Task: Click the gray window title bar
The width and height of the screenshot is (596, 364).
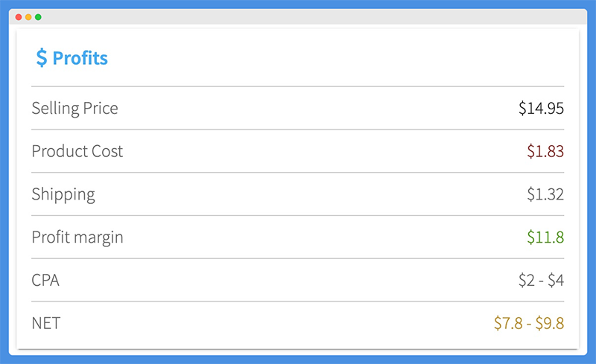Action: (x=298, y=17)
